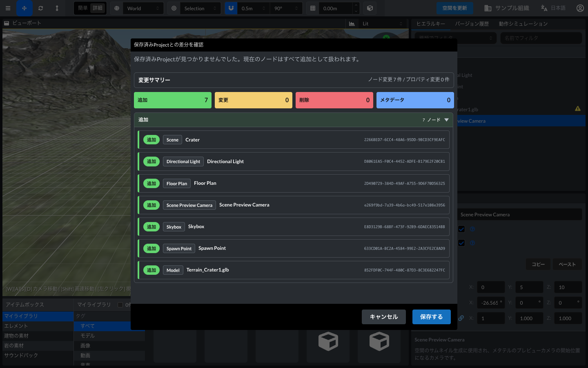The width and height of the screenshot is (588, 368).
Task: Toggle the first checked property checkbox
Action: [461, 229]
